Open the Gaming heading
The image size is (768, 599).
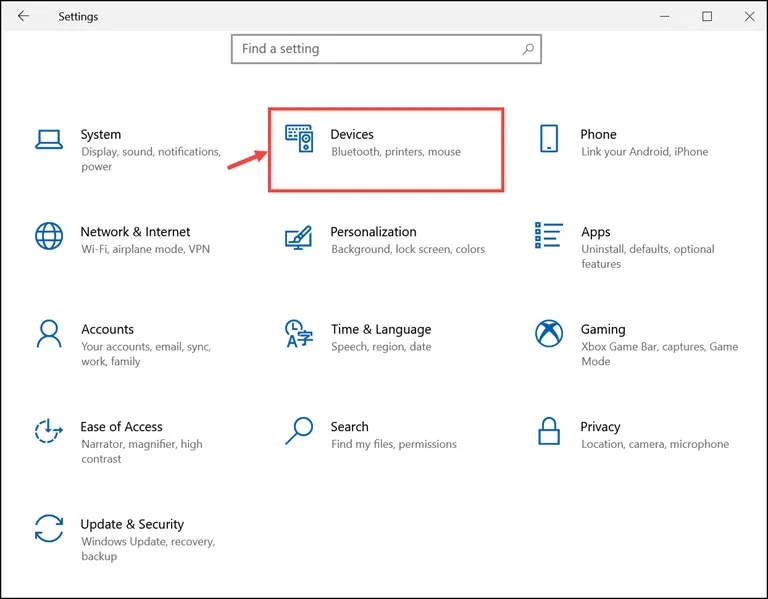(x=603, y=330)
